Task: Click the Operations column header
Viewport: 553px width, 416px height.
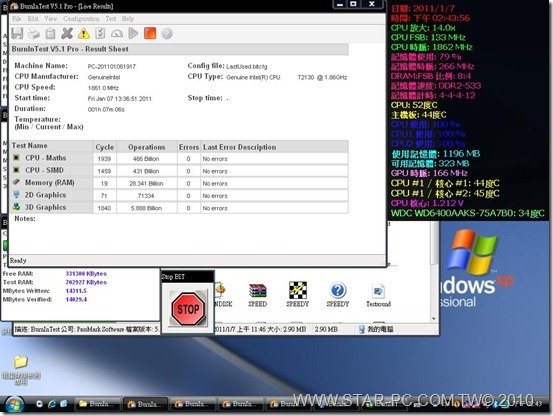Action: [x=147, y=147]
